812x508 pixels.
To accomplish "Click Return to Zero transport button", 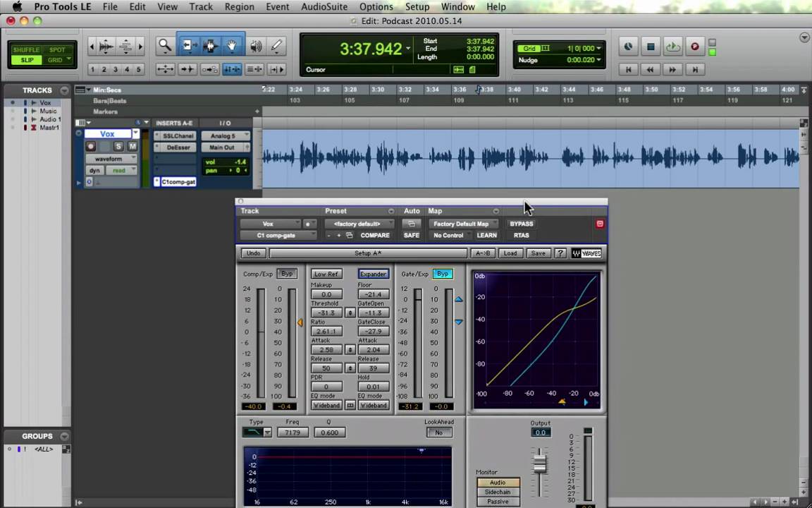I will pyautogui.click(x=629, y=69).
